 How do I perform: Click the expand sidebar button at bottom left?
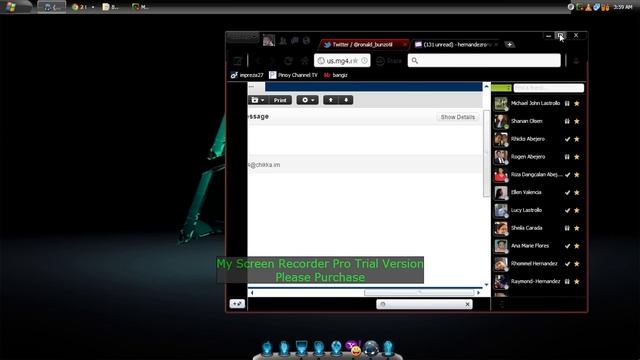(x=237, y=304)
